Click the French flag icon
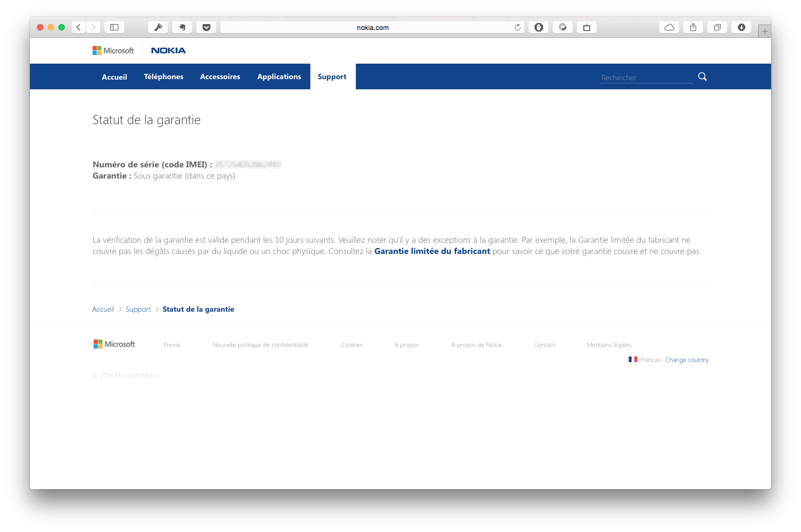The height and width of the screenshot is (532, 801). (x=633, y=359)
